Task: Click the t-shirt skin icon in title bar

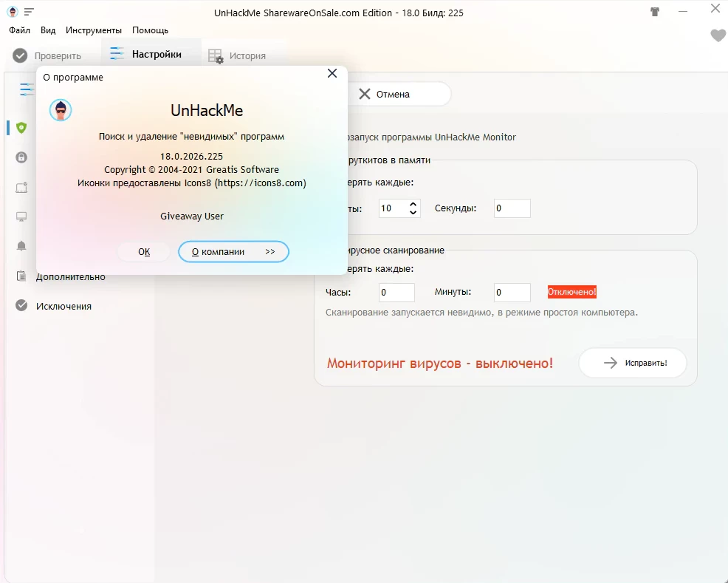Action: 654,12
